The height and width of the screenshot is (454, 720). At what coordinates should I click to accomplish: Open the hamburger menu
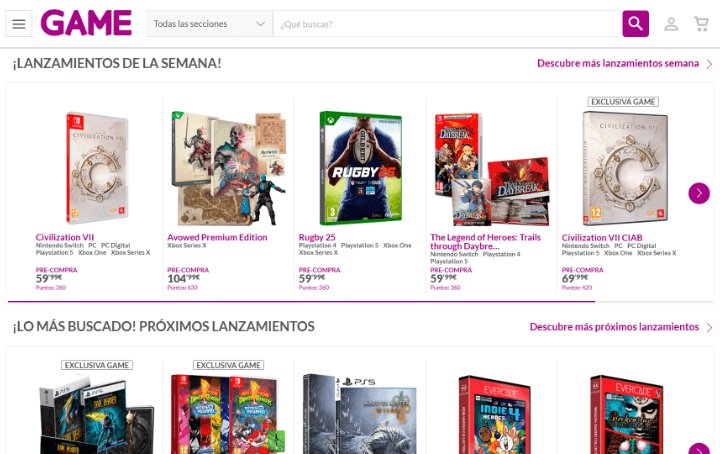tap(19, 24)
